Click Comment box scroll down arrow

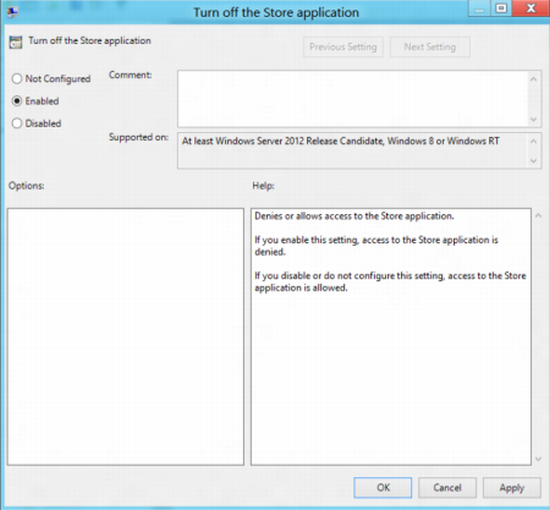[x=534, y=119]
